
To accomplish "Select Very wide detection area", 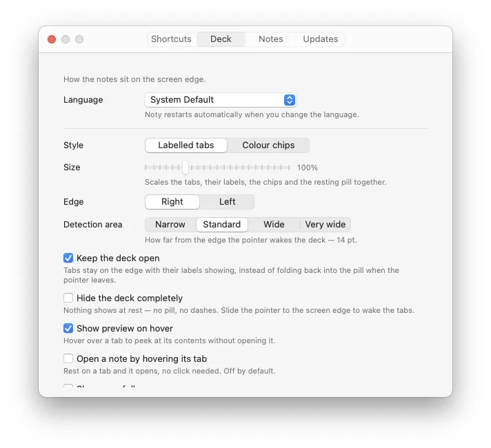I will pos(325,225).
